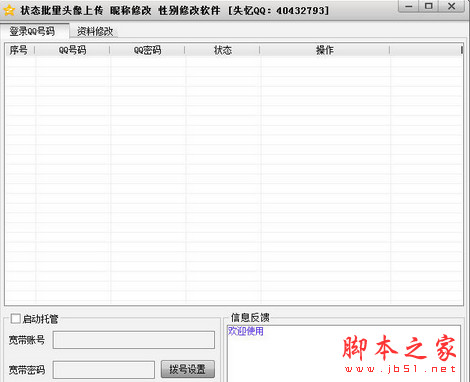Close the application window
Viewport: 470px width, 382px height.
click(x=452, y=7)
